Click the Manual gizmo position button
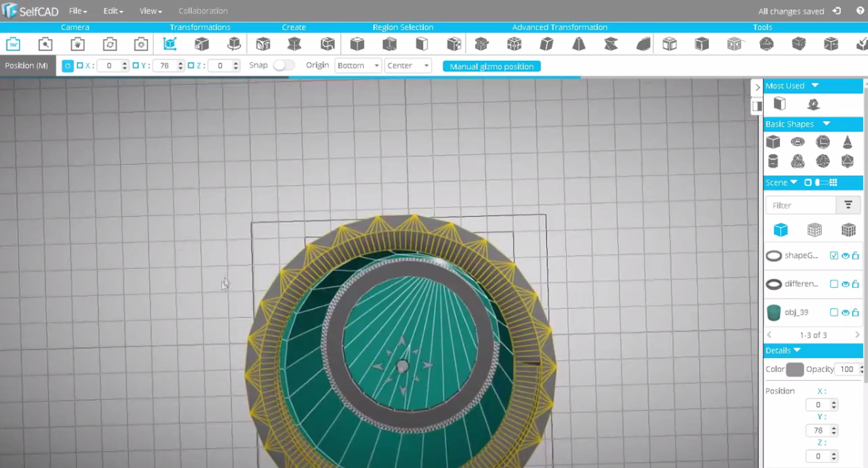Viewport: 868px width, 468px height. click(492, 67)
